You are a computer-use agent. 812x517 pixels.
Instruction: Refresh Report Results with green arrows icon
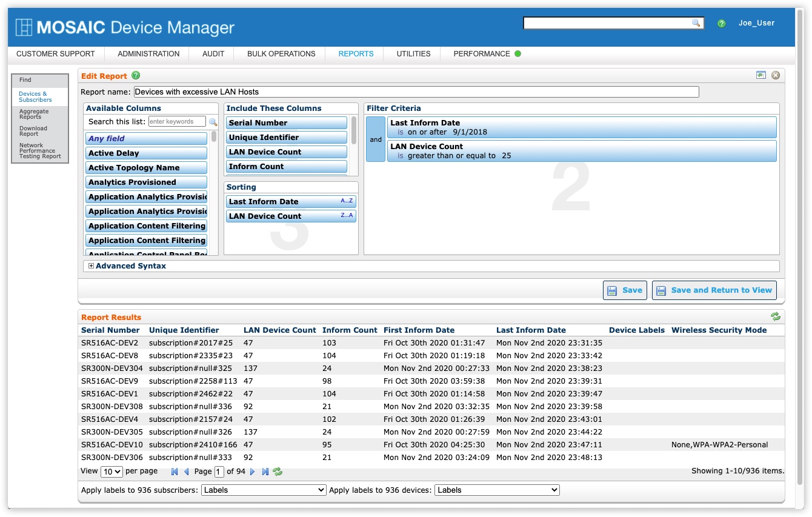pyautogui.click(x=776, y=316)
